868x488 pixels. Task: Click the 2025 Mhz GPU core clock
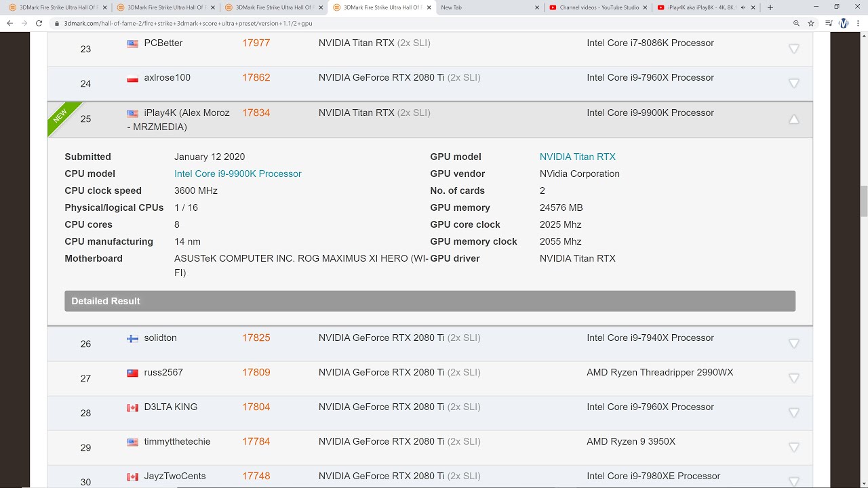click(x=561, y=224)
